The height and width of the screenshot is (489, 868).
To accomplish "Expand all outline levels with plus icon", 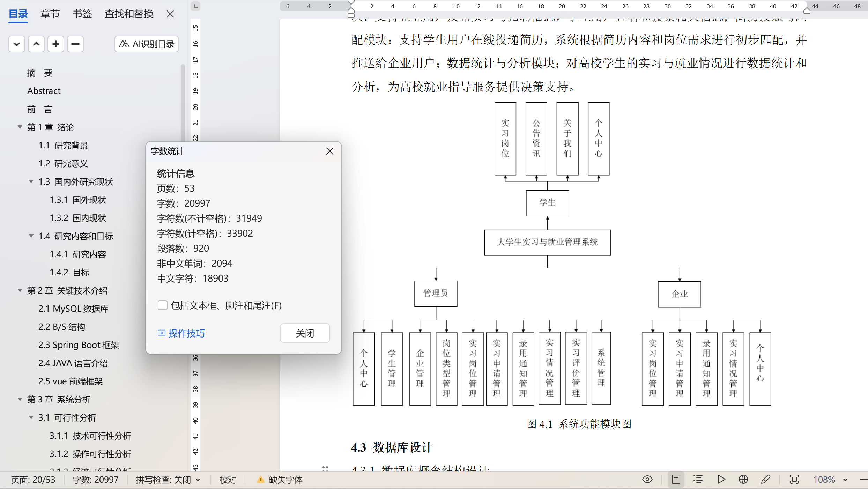I will click(56, 44).
